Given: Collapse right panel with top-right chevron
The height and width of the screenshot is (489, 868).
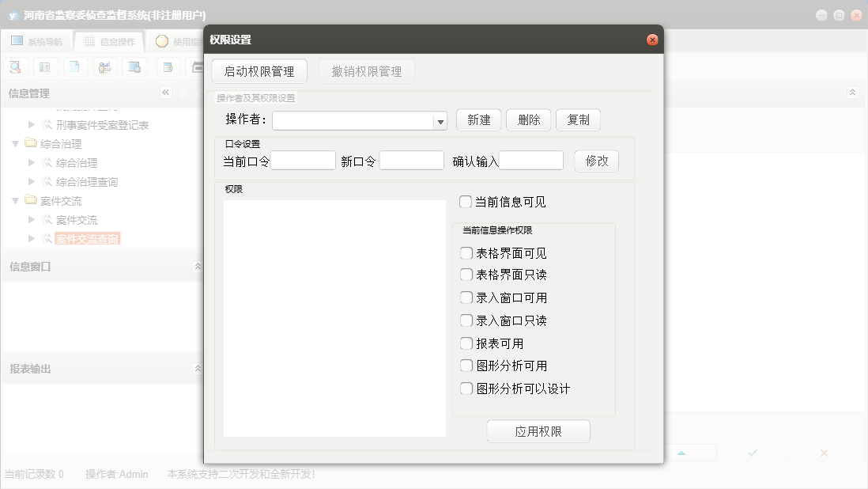Looking at the screenshot, I should [852, 93].
